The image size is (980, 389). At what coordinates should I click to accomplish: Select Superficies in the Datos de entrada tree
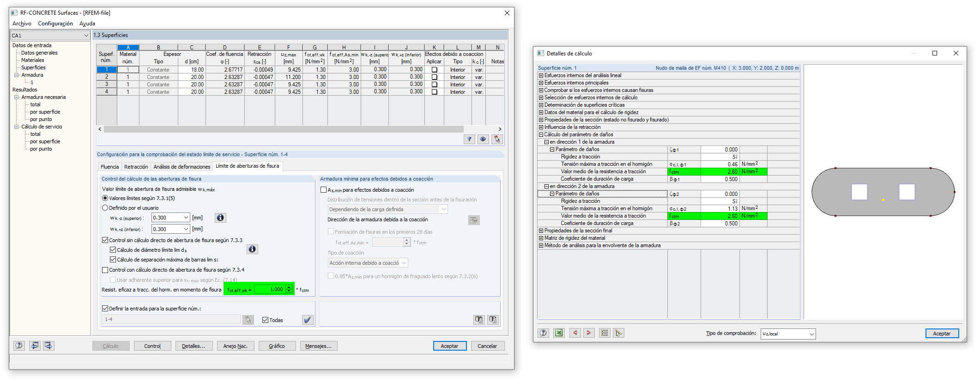pyautogui.click(x=33, y=67)
